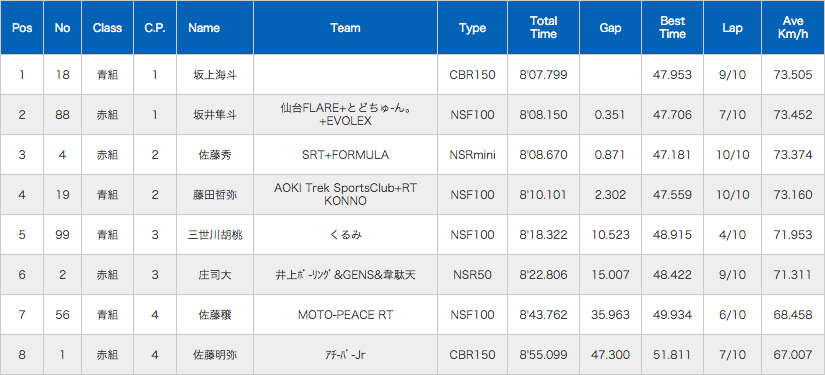Select rider name 佐藤明弥
825x375 pixels.
click(215, 354)
